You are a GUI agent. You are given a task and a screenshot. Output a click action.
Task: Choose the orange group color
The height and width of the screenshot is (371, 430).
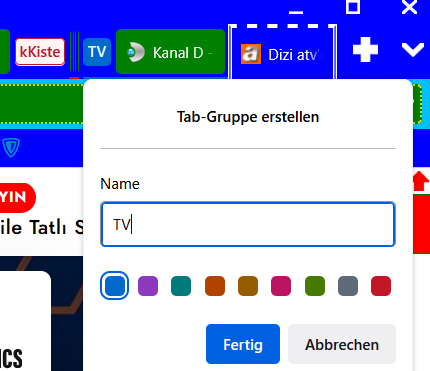(215, 286)
